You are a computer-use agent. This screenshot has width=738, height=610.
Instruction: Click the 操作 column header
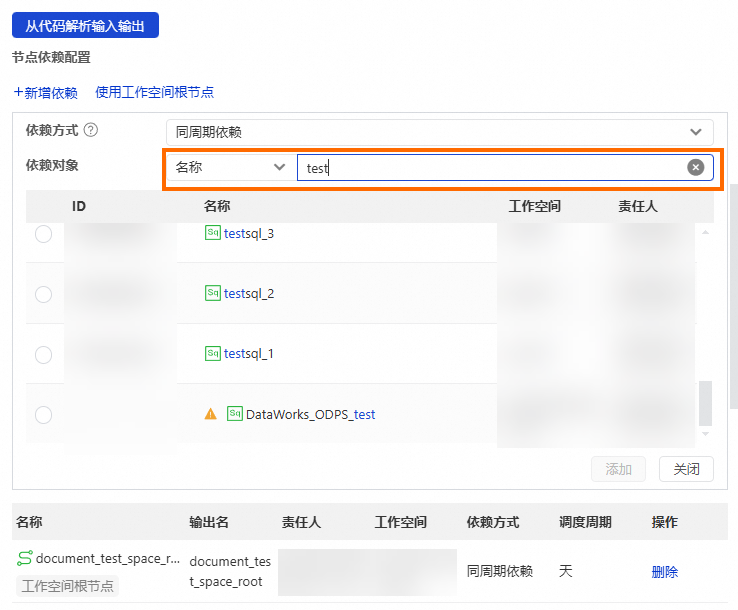(665, 522)
